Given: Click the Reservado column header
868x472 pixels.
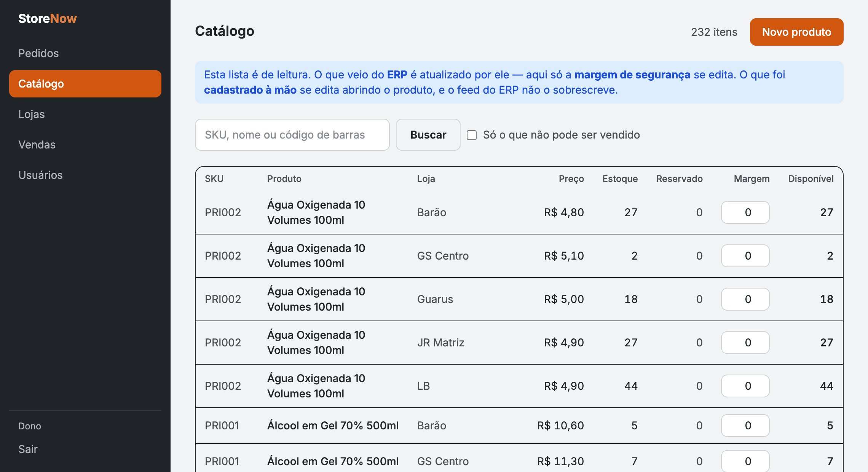Looking at the screenshot, I should click(x=679, y=179).
